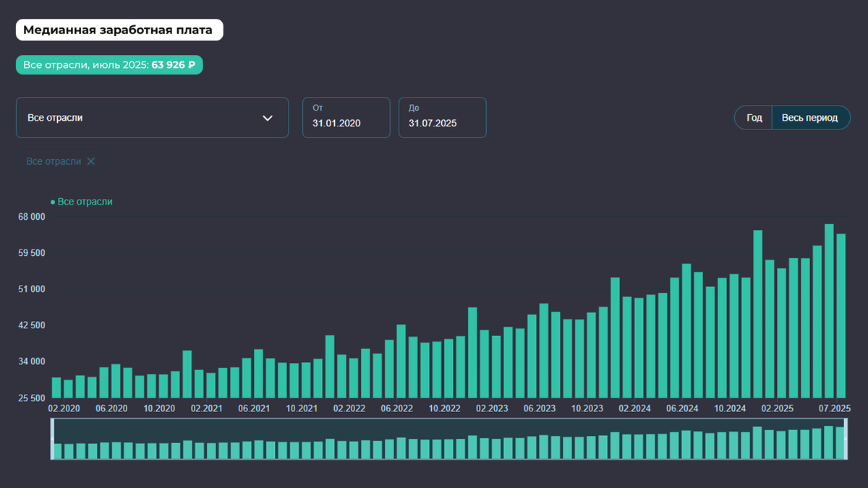This screenshot has height=488, width=868.
Task: Toggle the 'Все отрасли' legend series dot
Action: tap(53, 202)
